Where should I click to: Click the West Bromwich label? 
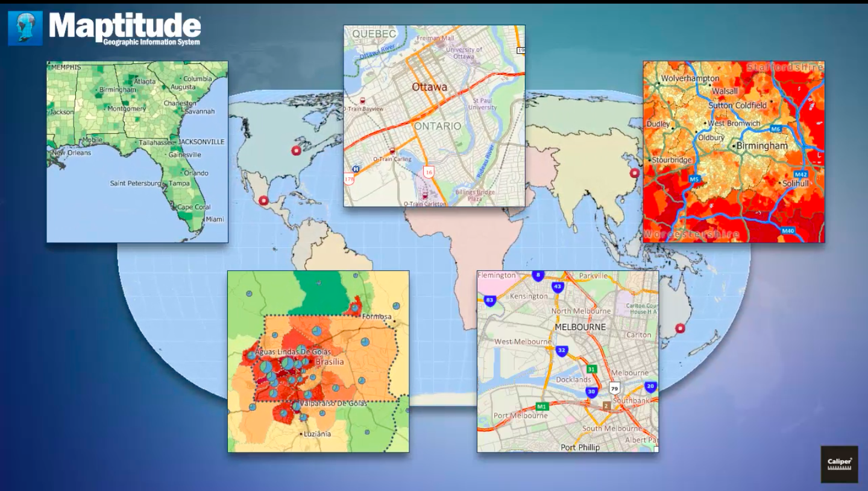point(734,123)
